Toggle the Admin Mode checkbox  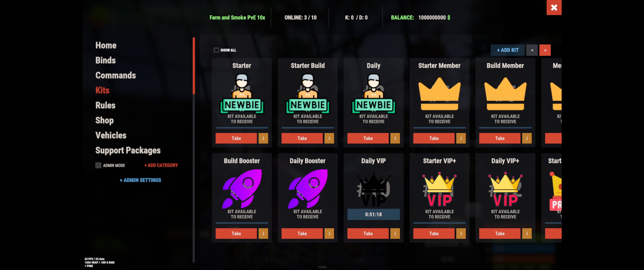click(98, 165)
